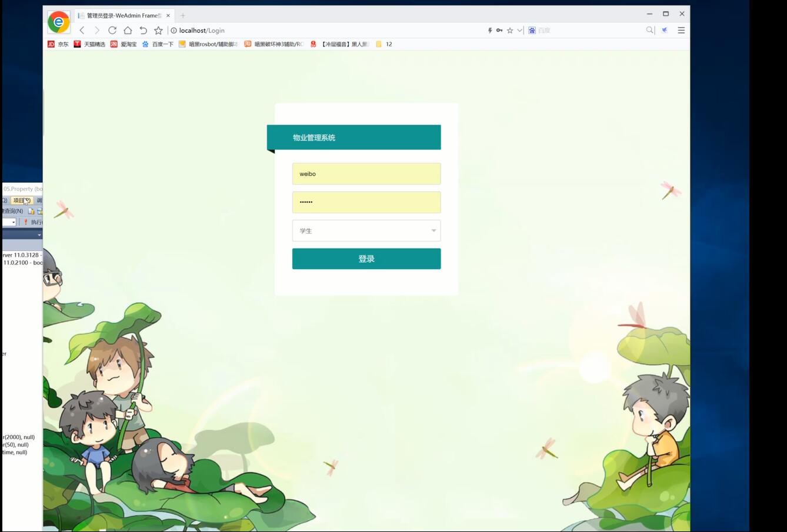Click the localhost/Login address bar
This screenshot has width=787, height=532.
(326, 31)
